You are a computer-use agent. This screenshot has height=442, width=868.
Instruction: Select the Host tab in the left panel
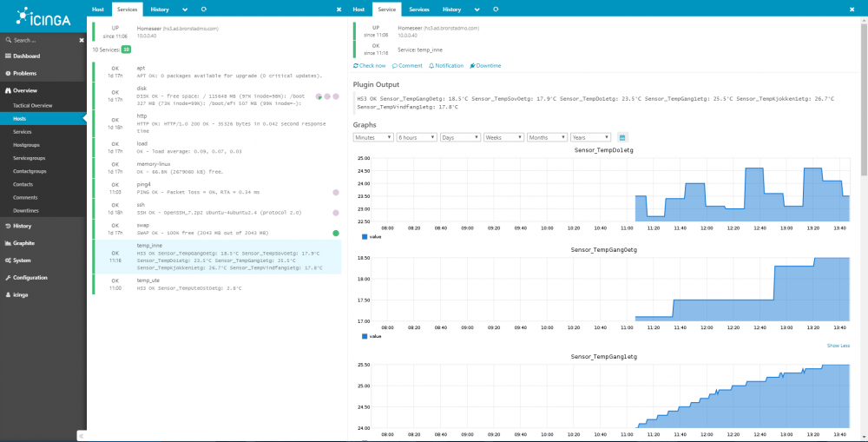(99, 9)
